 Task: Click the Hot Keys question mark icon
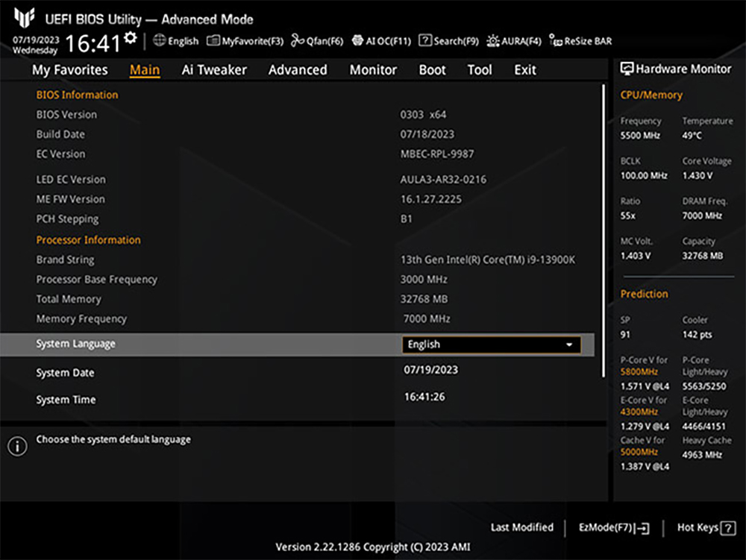coord(728,528)
